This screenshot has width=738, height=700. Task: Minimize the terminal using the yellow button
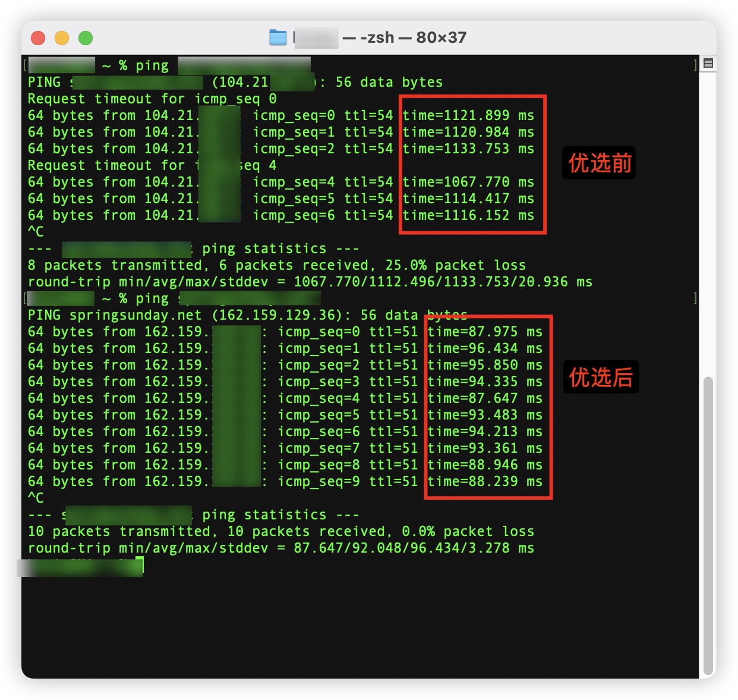(62, 38)
